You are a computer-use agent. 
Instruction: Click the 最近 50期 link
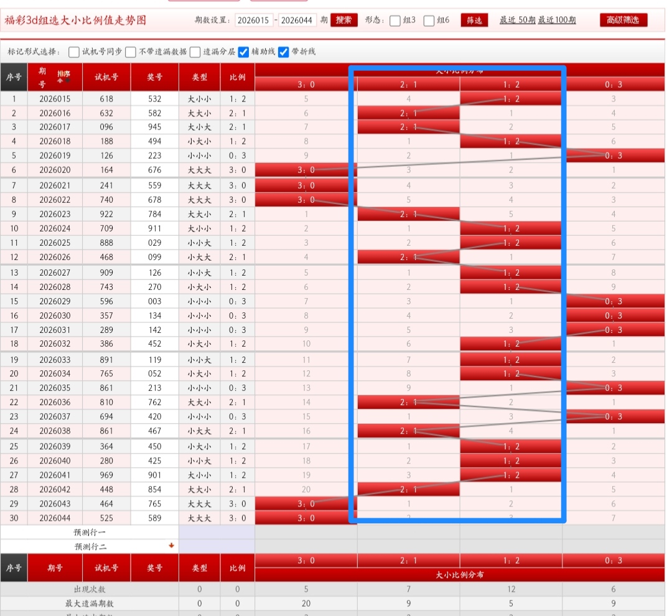coord(517,21)
